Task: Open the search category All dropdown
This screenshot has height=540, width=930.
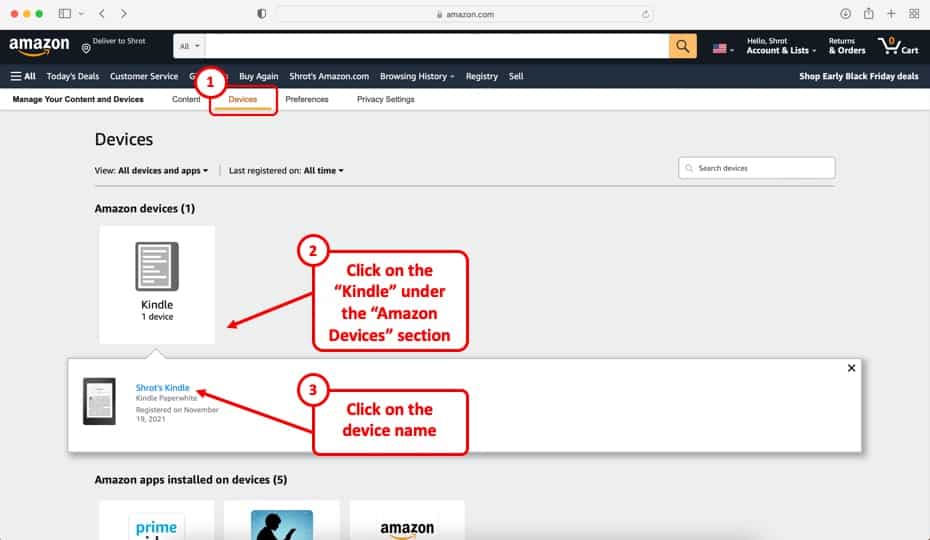Action: pos(189,46)
